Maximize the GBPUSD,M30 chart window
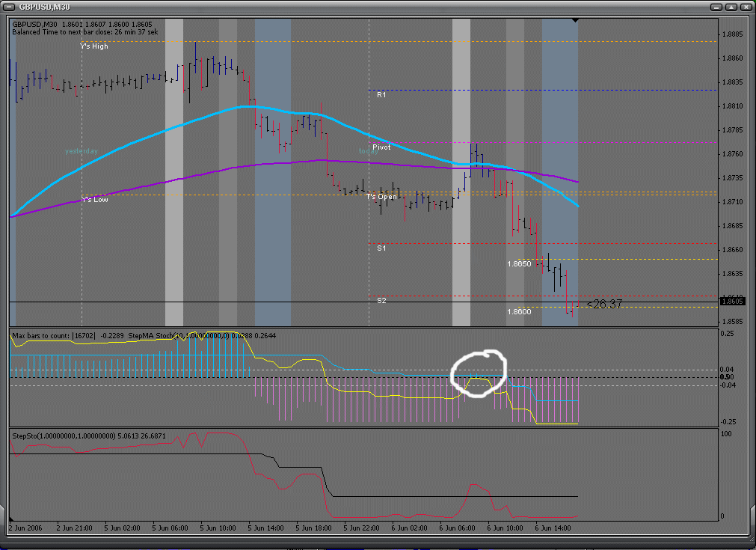Viewport: 756px width, 550px height. click(x=730, y=7)
